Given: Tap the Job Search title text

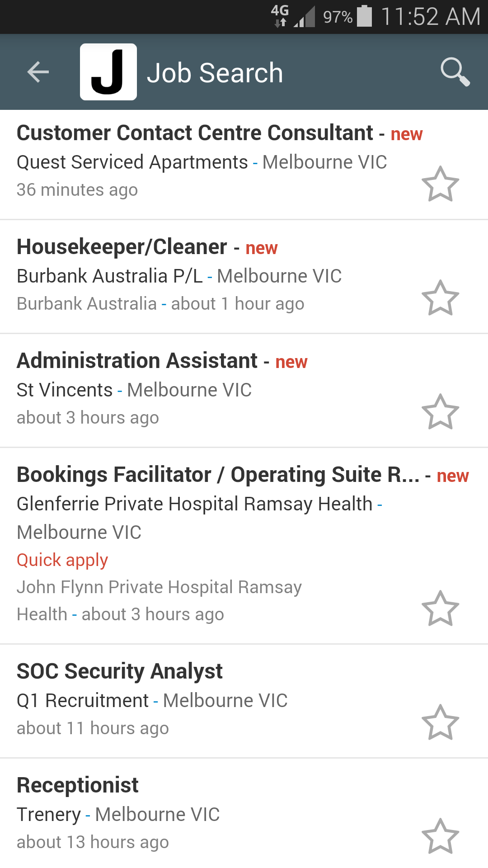Looking at the screenshot, I should point(215,73).
